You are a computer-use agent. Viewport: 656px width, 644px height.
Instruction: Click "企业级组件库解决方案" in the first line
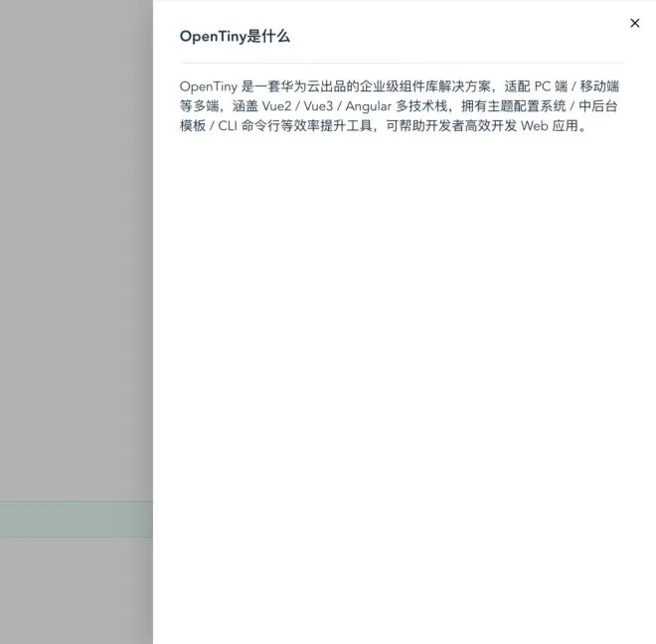click(410, 86)
